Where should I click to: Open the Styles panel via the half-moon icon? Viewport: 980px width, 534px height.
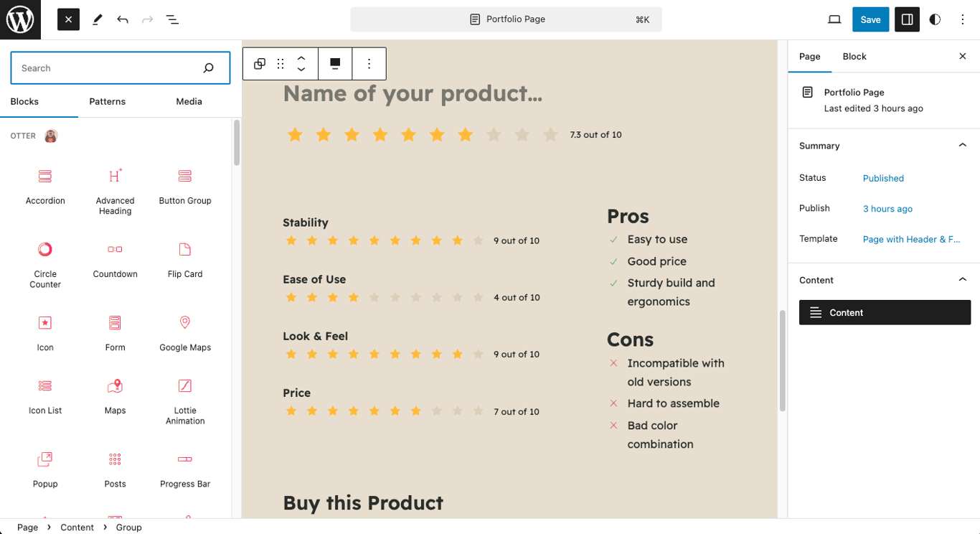935,19
